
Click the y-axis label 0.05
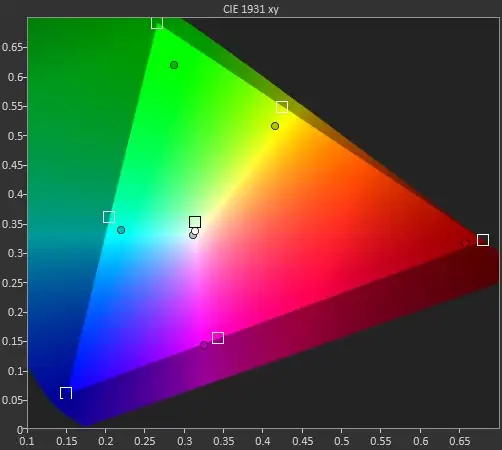tap(12, 400)
